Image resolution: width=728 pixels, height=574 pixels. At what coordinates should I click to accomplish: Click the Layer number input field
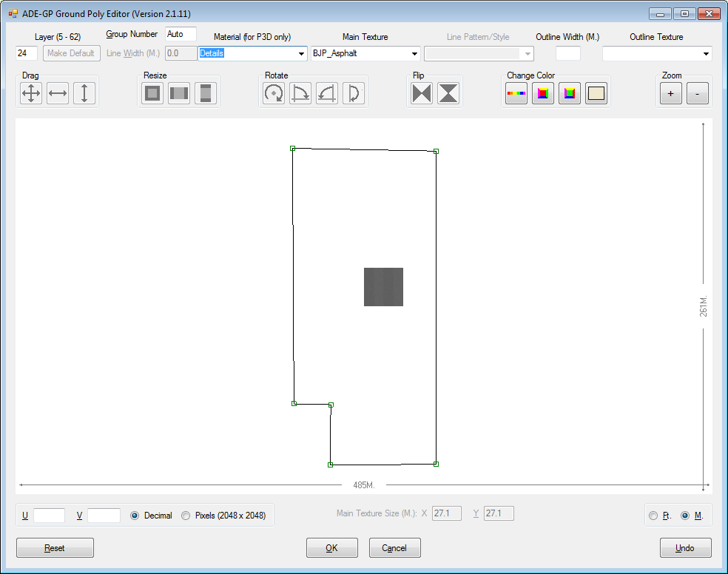pos(27,53)
